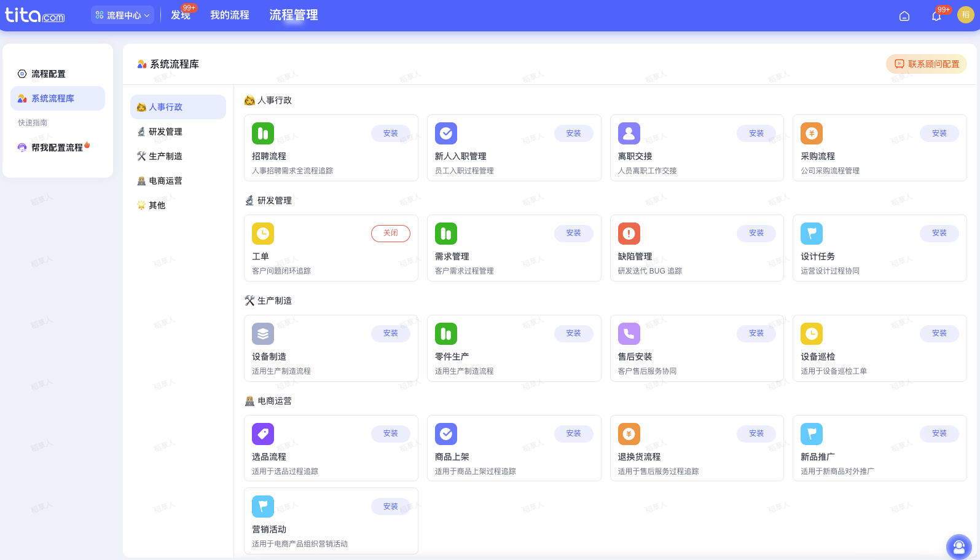Install 零件生产 template

pos(574,334)
